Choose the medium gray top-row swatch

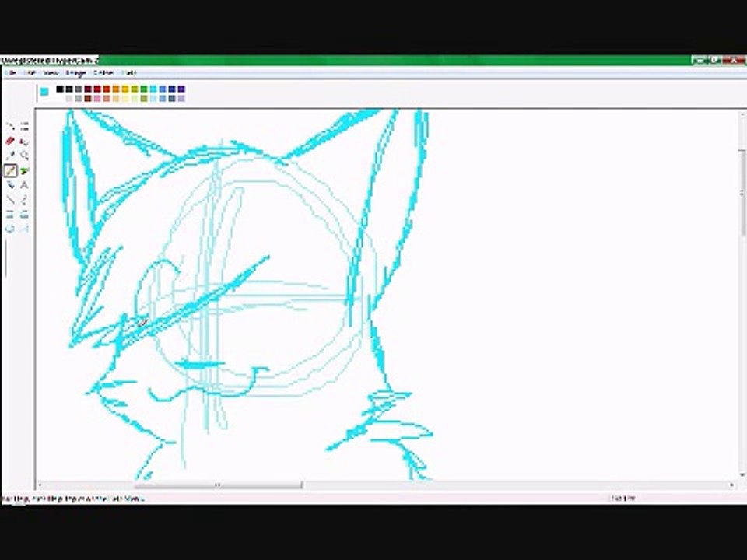point(79,89)
